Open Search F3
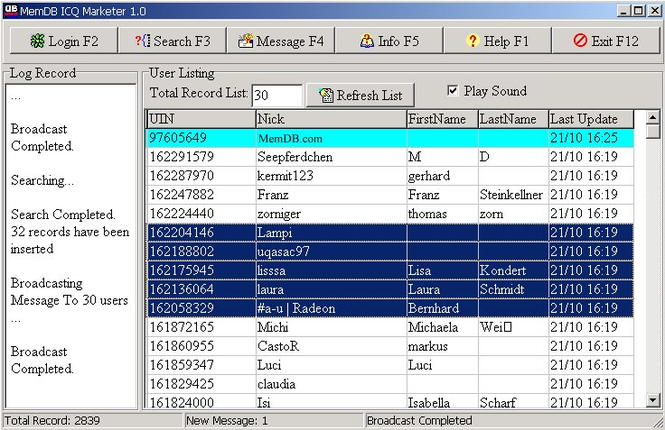Viewport: 665px width, 430px height. pyautogui.click(x=172, y=41)
